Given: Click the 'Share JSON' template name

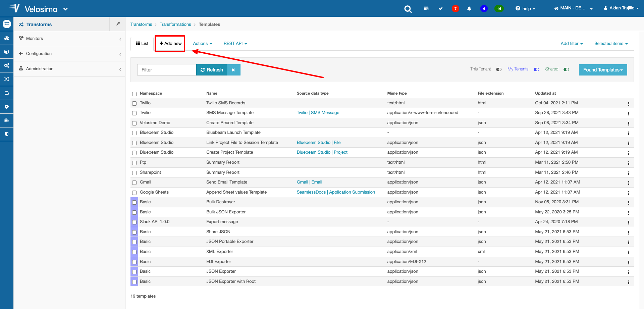Looking at the screenshot, I should click(x=218, y=232).
